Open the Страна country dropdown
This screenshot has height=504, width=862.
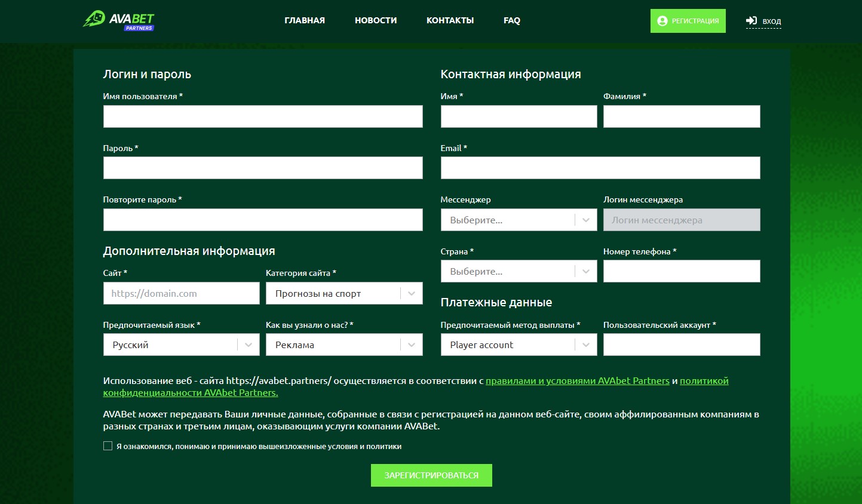click(519, 271)
